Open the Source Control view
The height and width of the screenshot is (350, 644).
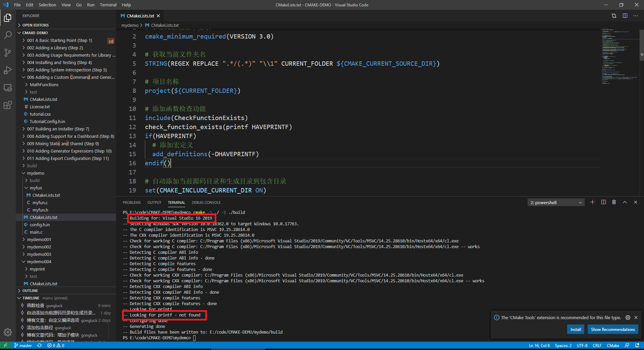pyautogui.click(x=7, y=53)
